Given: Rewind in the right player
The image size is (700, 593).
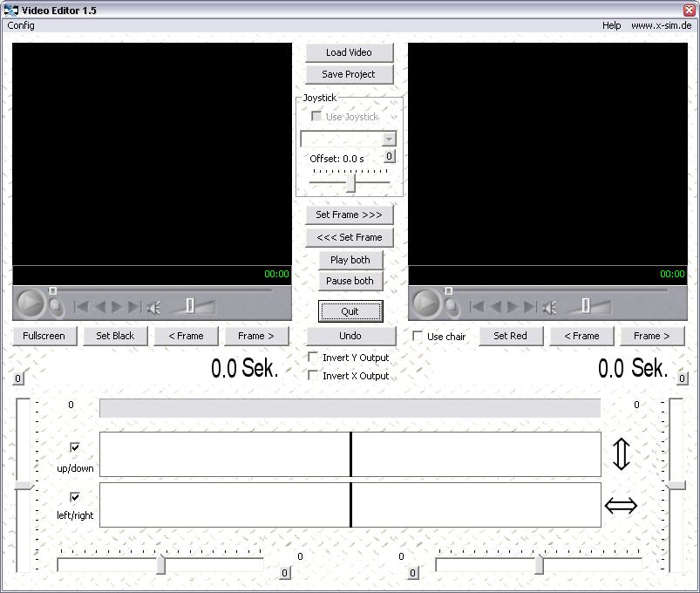Looking at the screenshot, I should (x=496, y=307).
